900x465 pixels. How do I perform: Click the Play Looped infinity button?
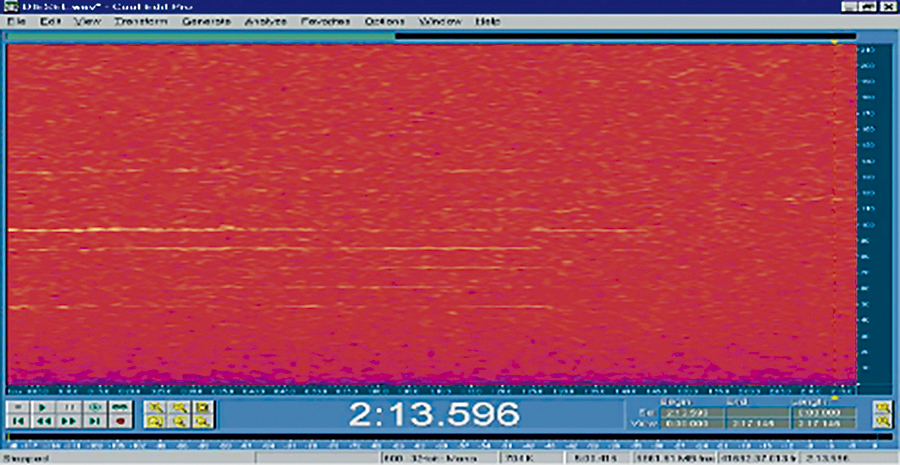pos(120,407)
